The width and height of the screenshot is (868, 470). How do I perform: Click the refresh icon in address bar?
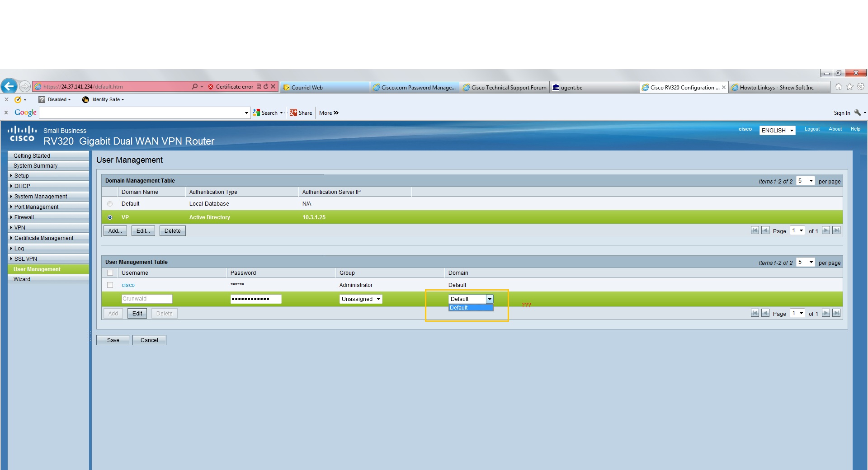tap(266, 86)
